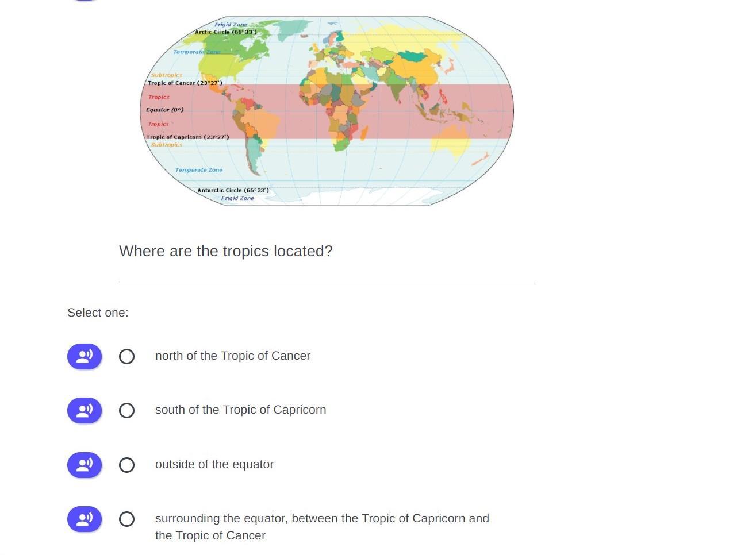Click the question "Where are the tropics located?"

226,251
